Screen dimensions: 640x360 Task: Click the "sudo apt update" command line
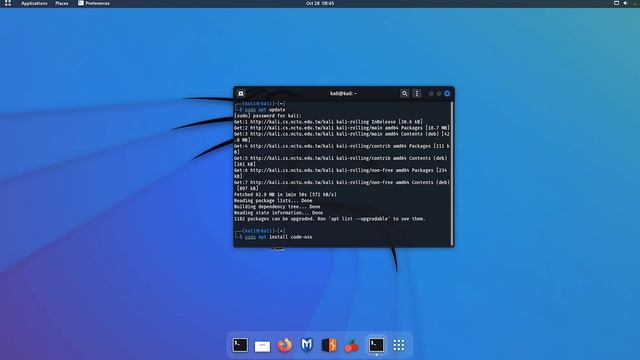click(265, 110)
